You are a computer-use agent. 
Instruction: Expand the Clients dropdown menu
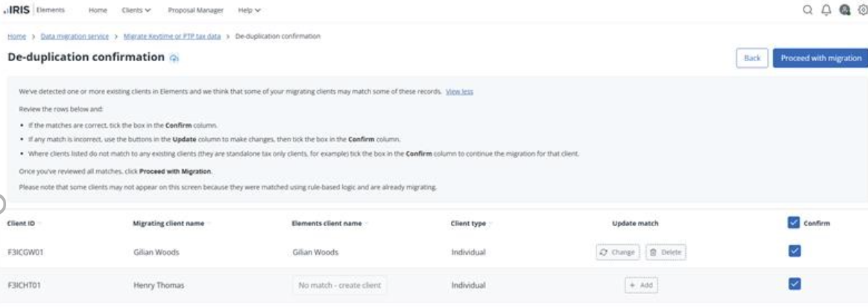[135, 10]
